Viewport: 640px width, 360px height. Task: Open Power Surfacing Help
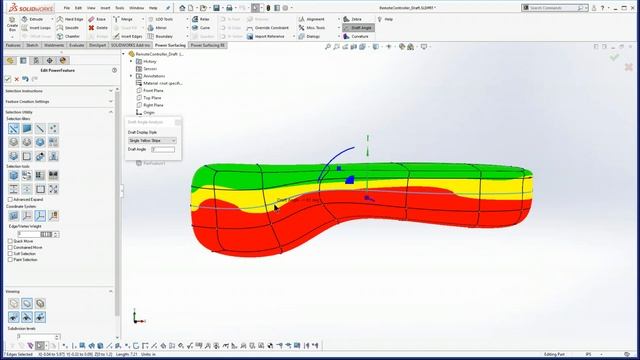pyautogui.click(x=385, y=19)
